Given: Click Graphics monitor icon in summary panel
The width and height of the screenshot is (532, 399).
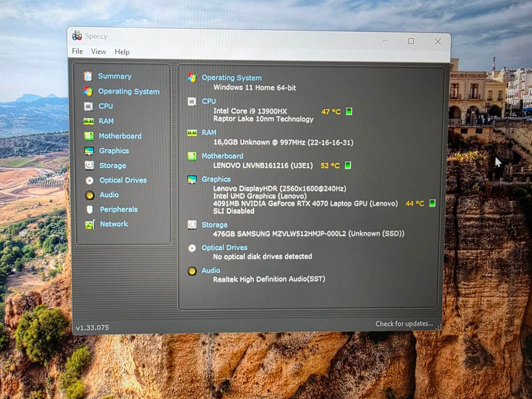Looking at the screenshot, I should click(192, 179).
